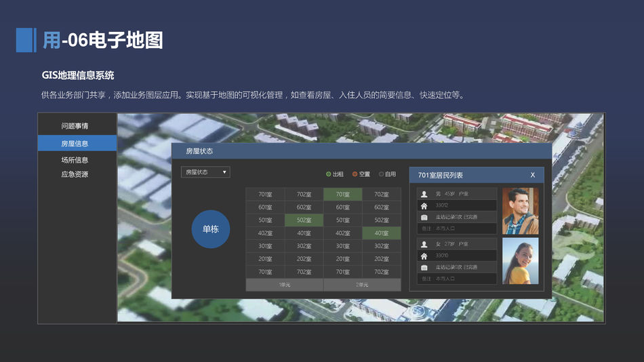The width and height of the screenshot is (644, 362).
Task: Select the green highlighted 502室 cell
Action: click(x=304, y=220)
